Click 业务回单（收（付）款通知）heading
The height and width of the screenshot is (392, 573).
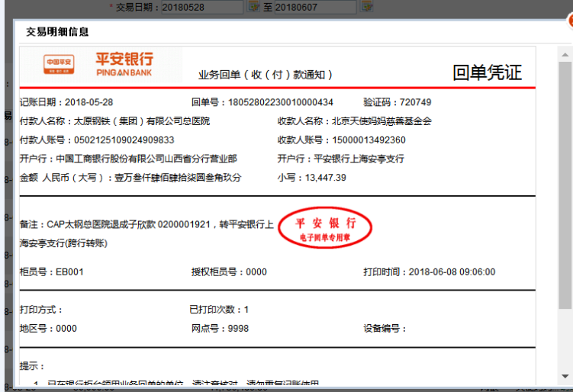pyautogui.click(x=266, y=75)
